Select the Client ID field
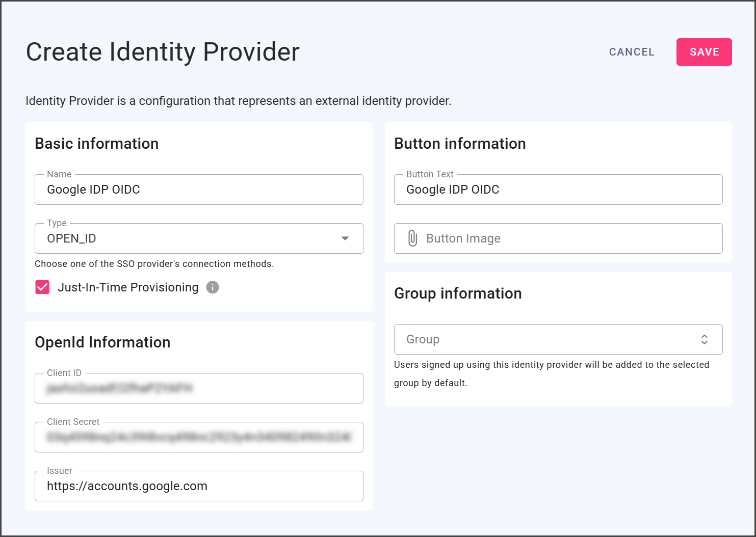756x537 pixels. coord(199,388)
